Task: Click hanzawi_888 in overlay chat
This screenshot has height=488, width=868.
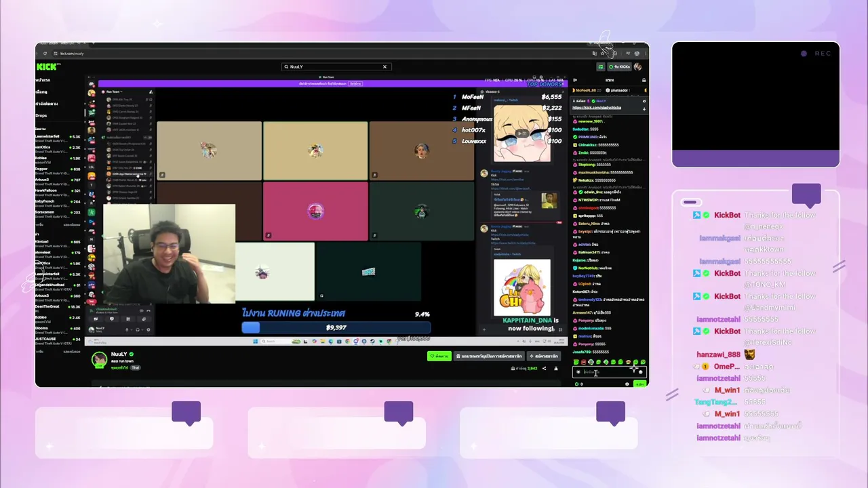Action: [x=718, y=354]
